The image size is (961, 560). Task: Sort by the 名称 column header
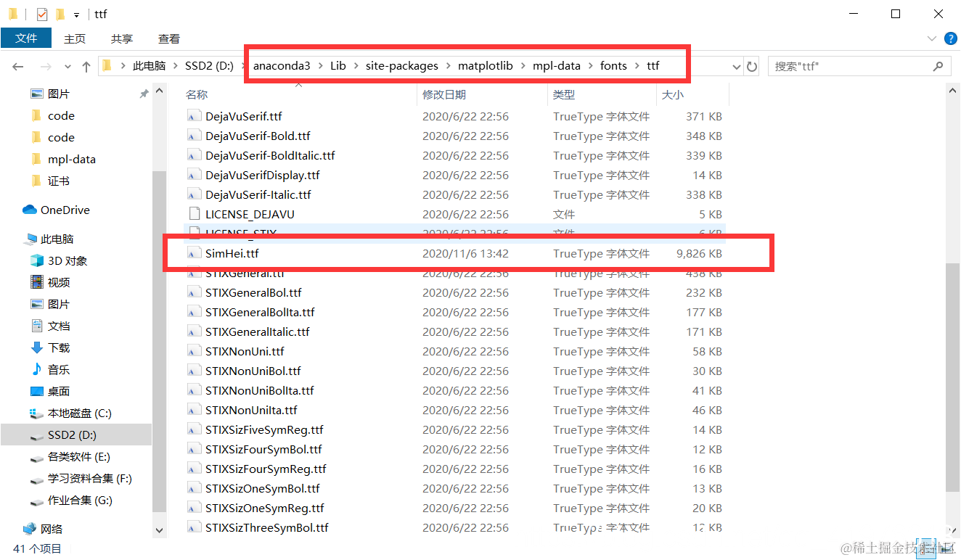[196, 94]
